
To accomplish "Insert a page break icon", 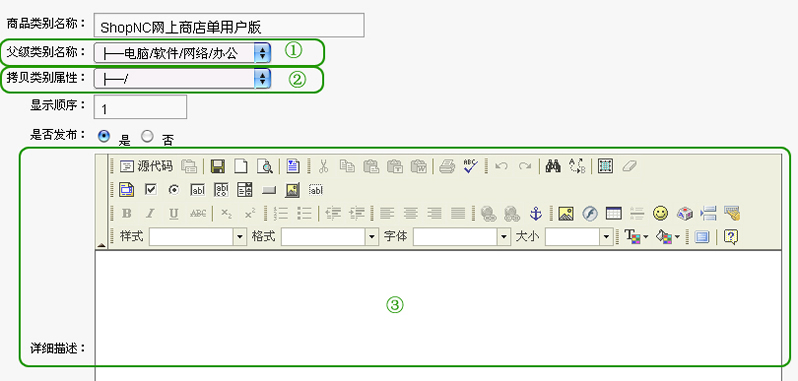I will pos(708,214).
